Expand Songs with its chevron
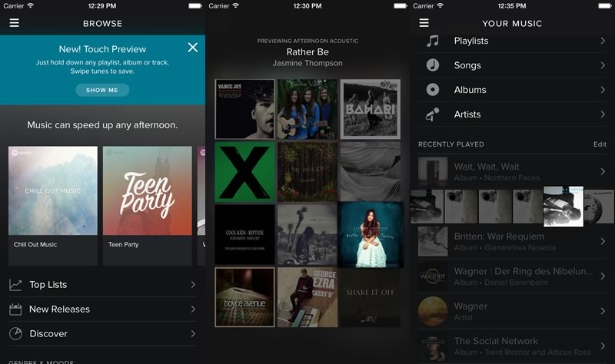The width and height of the screenshot is (615, 364). point(603,65)
